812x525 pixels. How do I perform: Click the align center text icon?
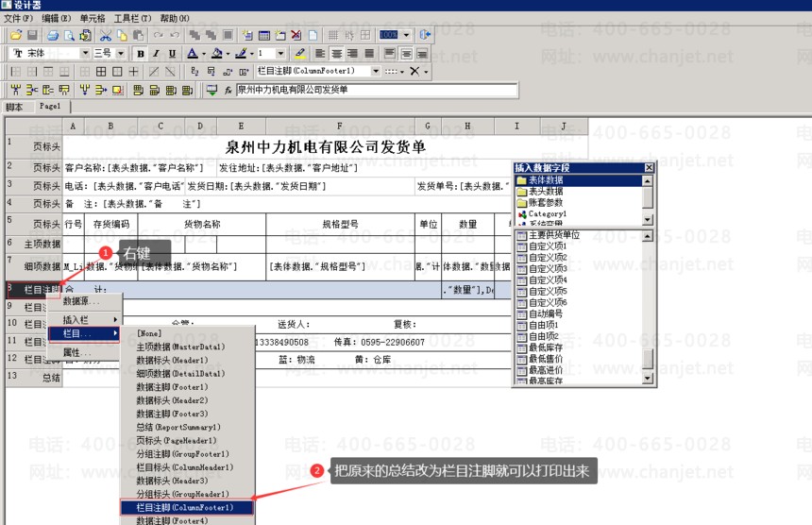pos(337,54)
